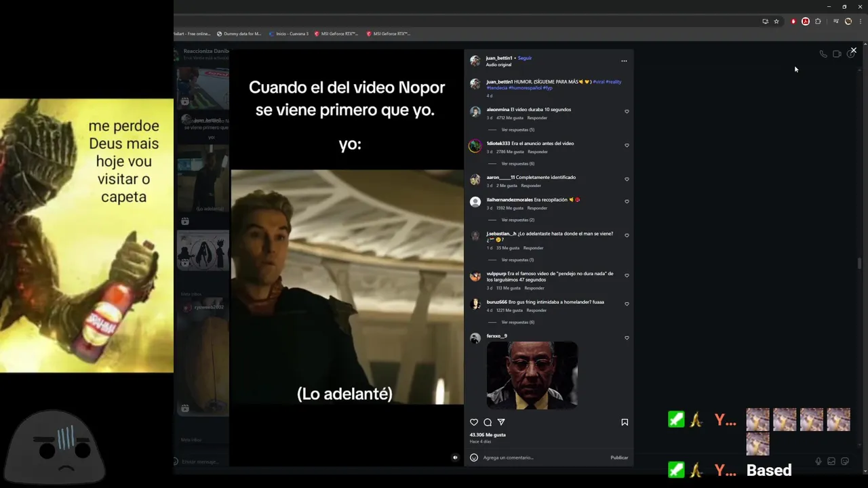Open the emoji picker in comment box
This screenshot has height=488, width=868.
(x=474, y=457)
